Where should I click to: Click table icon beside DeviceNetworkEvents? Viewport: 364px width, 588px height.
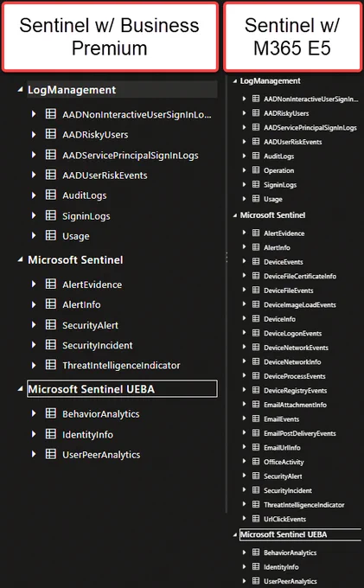tap(256, 348)
